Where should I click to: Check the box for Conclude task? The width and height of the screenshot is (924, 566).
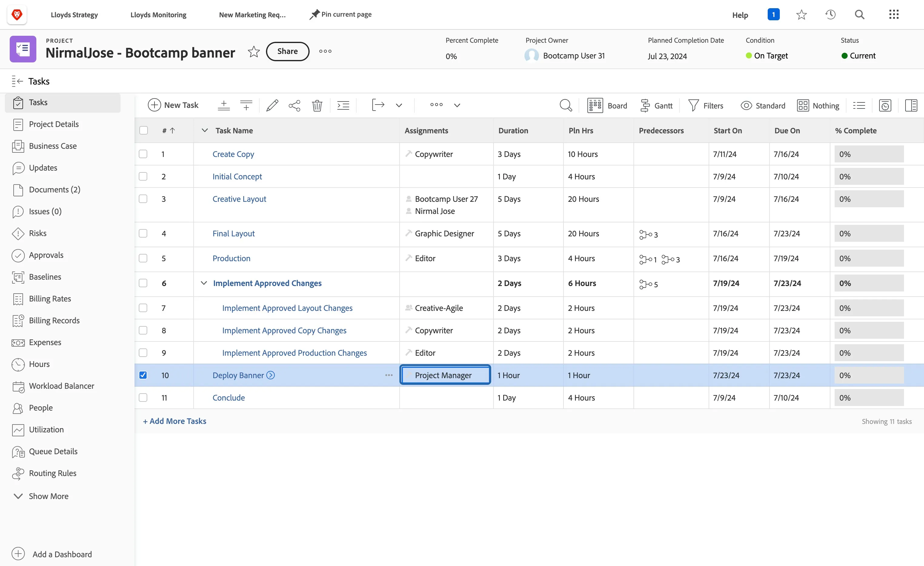tap(143, 398)
